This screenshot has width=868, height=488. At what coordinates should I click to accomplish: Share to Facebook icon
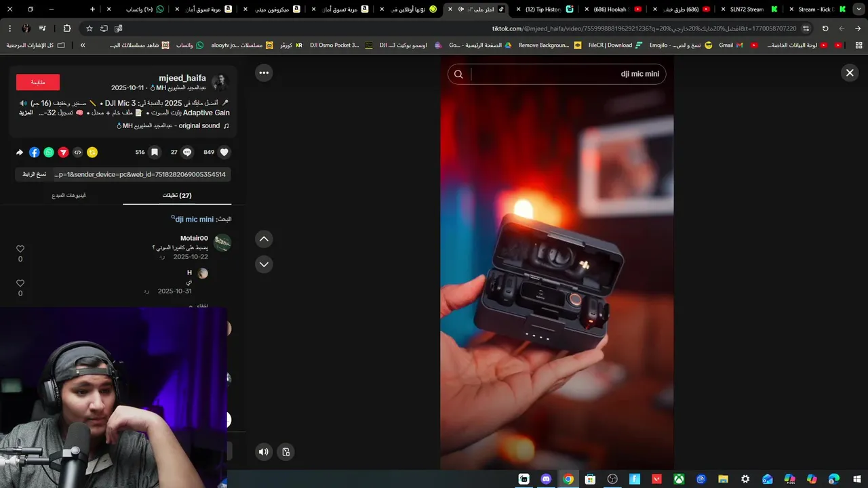34,152
